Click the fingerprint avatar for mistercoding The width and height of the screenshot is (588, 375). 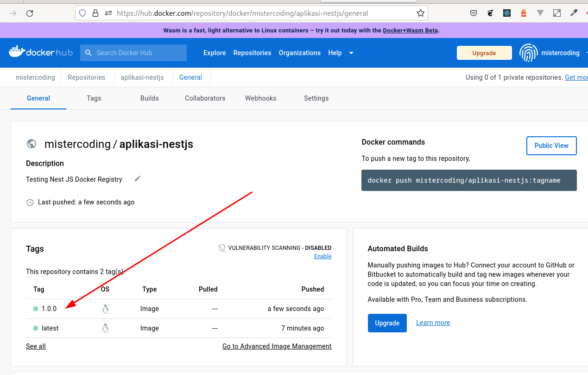[x=529, y=53]
